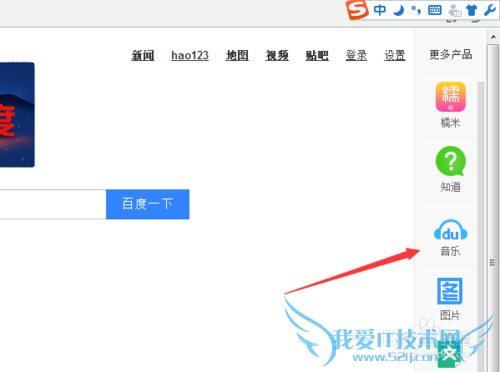This screenshot has width=500, height=372.
Task: Open the Sogou skin shirt icon
Action: pos(472,10)
